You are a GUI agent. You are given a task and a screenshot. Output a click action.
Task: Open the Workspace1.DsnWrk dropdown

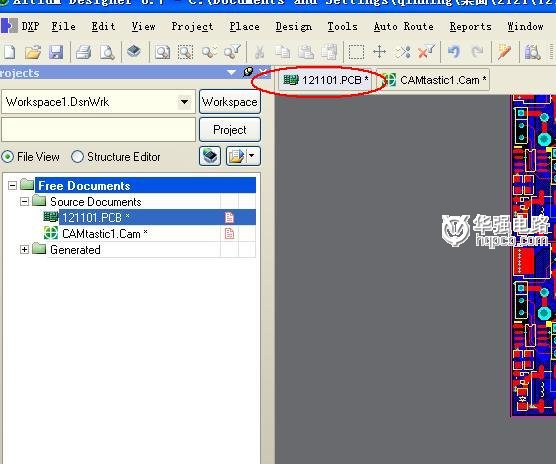[184, 102]
